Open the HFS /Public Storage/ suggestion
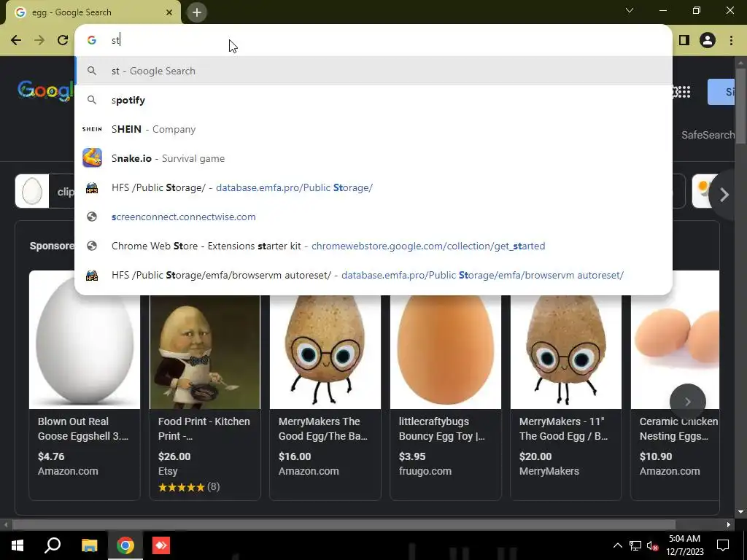 tap(373, 187)
